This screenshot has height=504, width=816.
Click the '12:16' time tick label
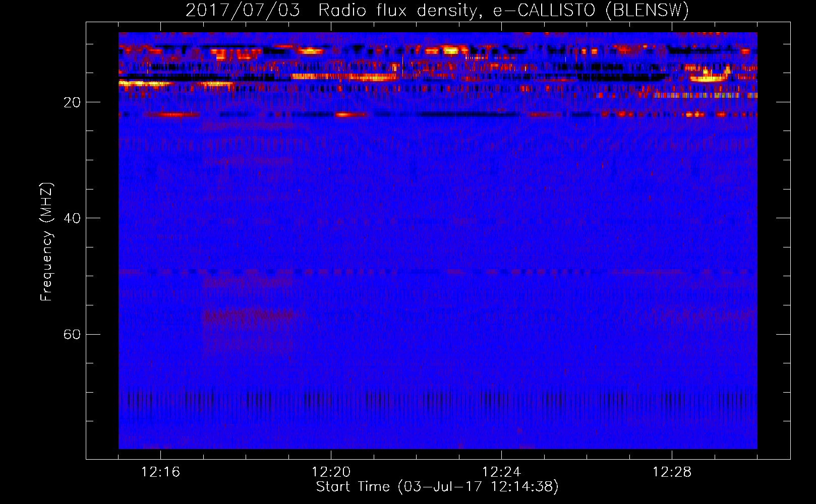coord(160,472)
